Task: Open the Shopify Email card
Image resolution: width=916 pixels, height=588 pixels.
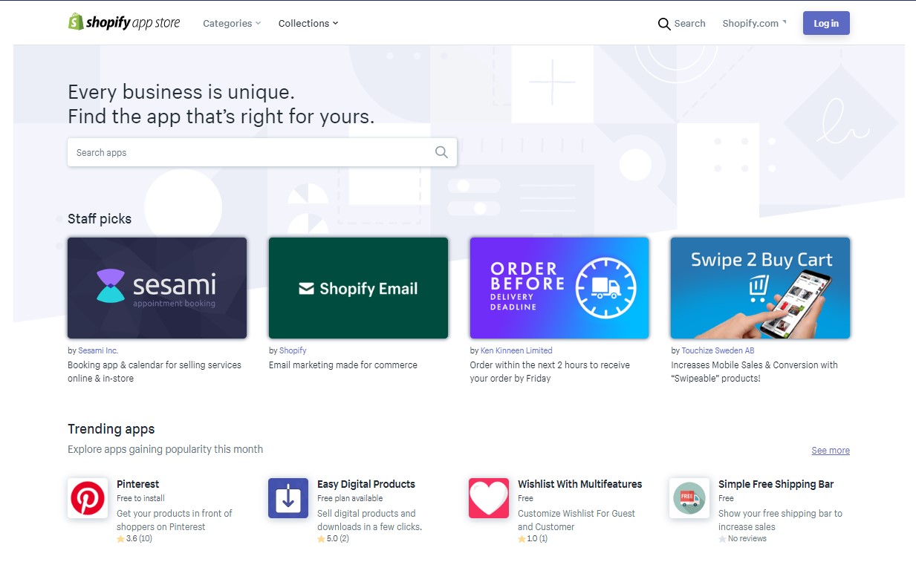Action: pos(358,288)
